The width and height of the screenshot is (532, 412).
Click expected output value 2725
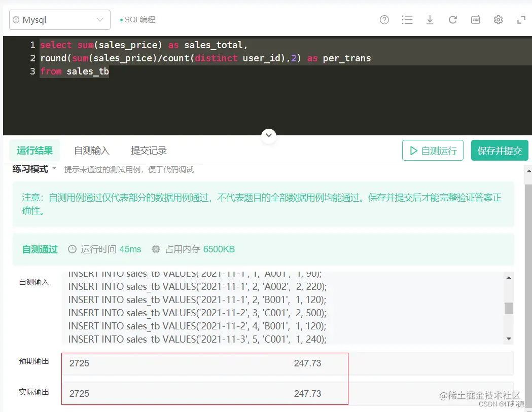pyautogui.click(x=80, y=363)
